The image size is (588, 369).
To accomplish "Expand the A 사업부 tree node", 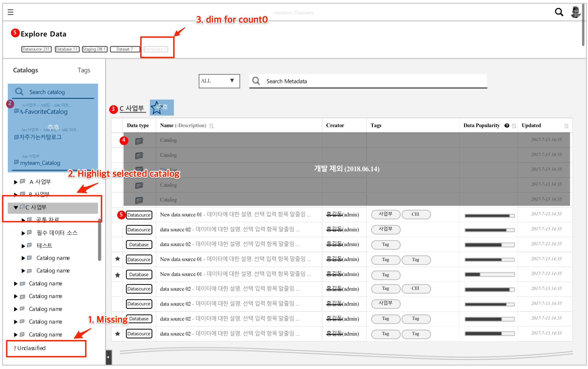I will coord(15,182).
